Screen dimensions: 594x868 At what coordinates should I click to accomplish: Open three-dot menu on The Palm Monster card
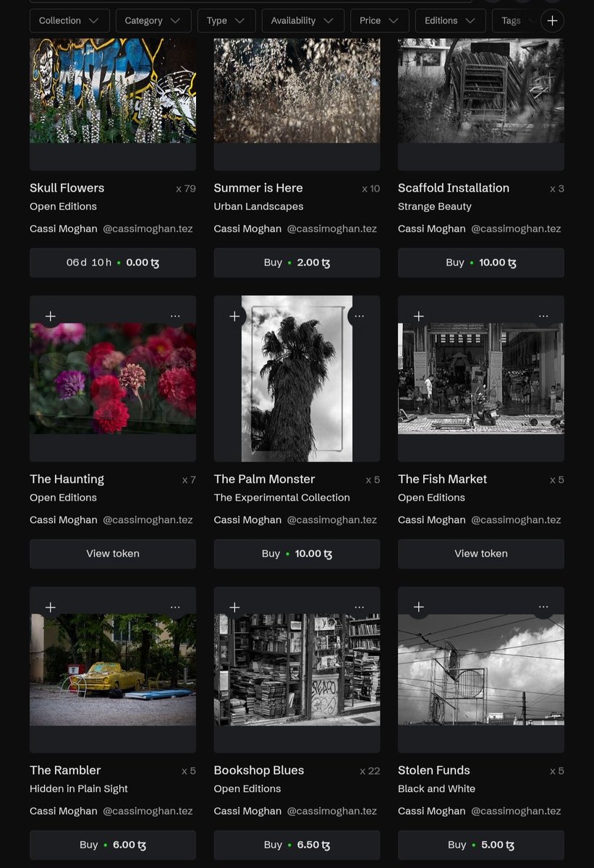(x=360, y=316)
